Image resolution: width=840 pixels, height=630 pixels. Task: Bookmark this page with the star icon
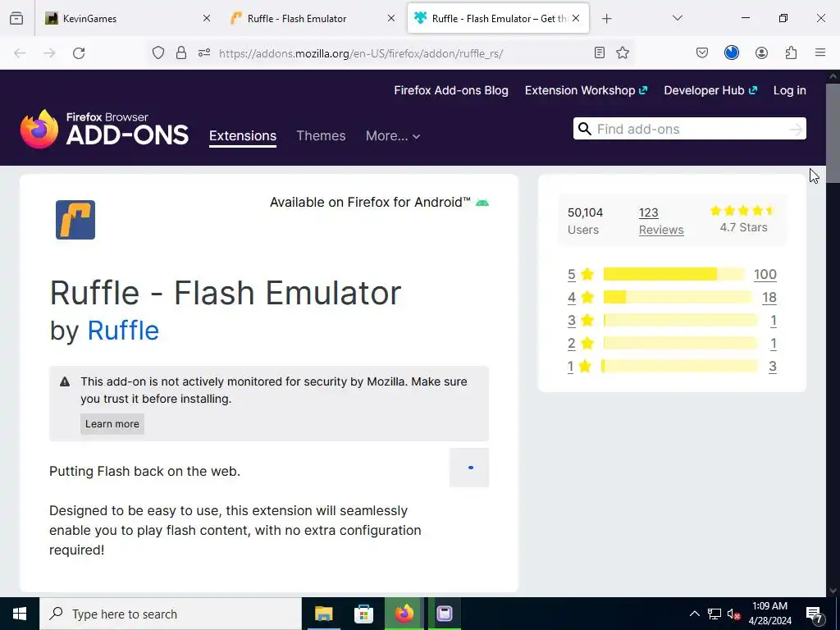pyautogui.click(x=623, y=52)
